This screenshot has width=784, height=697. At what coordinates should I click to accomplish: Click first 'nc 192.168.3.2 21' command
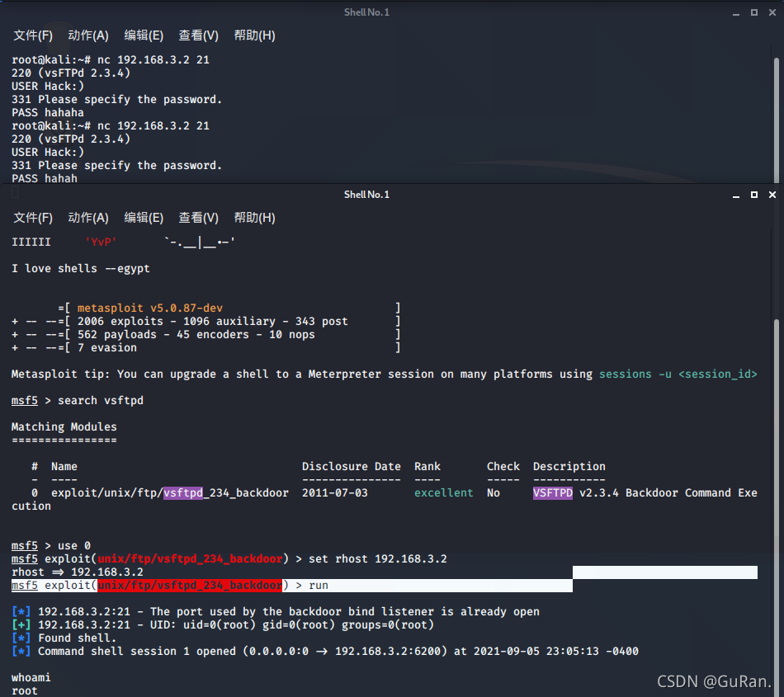153,60
